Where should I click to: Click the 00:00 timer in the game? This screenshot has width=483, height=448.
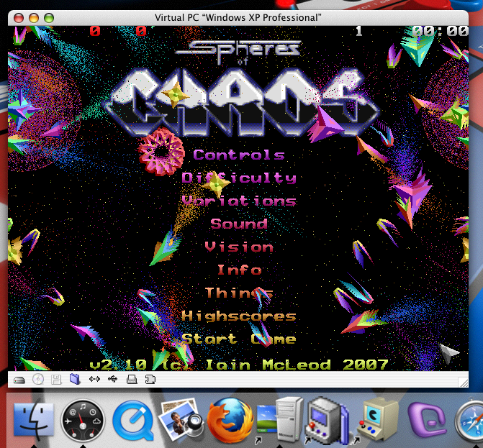pyautogui.click(x=441, y=31)
